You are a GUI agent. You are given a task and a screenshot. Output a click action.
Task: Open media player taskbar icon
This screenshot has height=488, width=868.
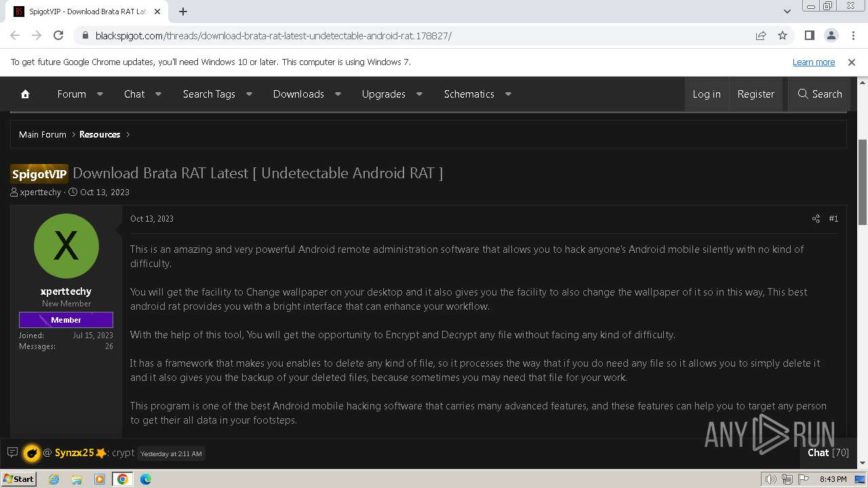(x=100, y=479)
